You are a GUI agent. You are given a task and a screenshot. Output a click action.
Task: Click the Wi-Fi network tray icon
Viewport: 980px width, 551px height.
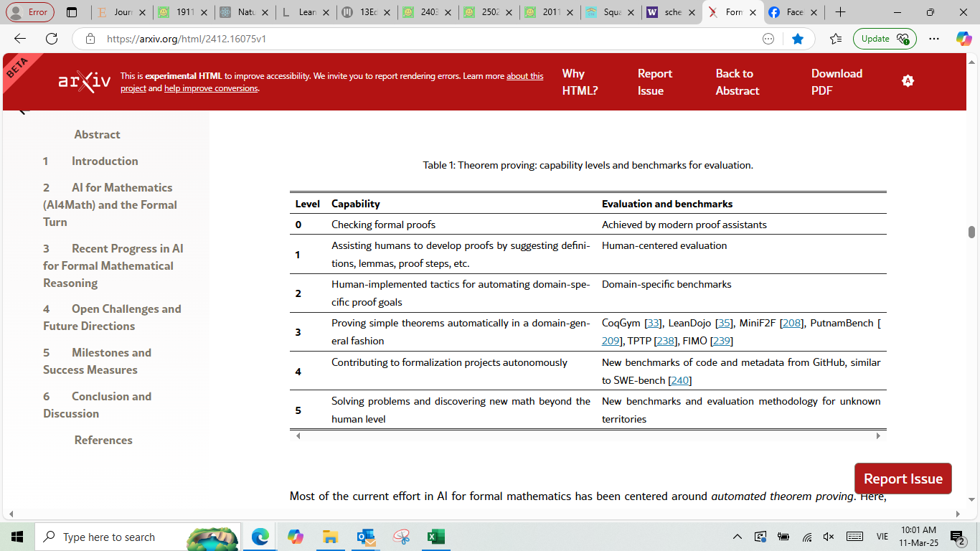click(807, 537)
